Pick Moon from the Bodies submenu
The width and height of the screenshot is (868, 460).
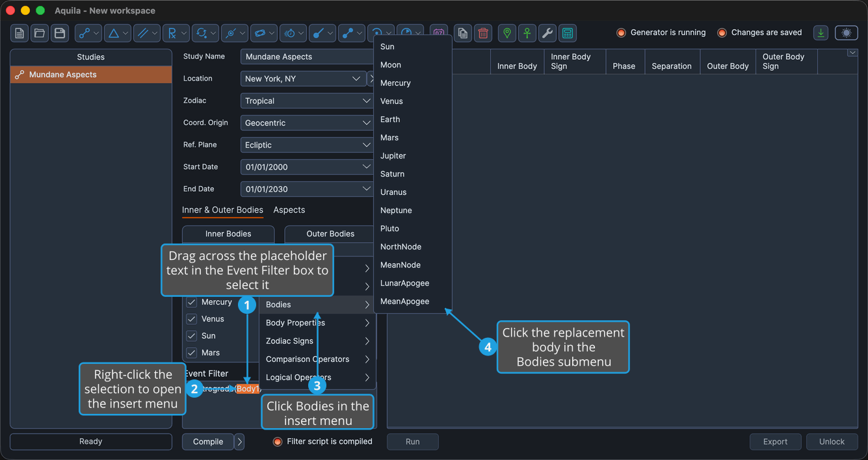tap(413, 65)
